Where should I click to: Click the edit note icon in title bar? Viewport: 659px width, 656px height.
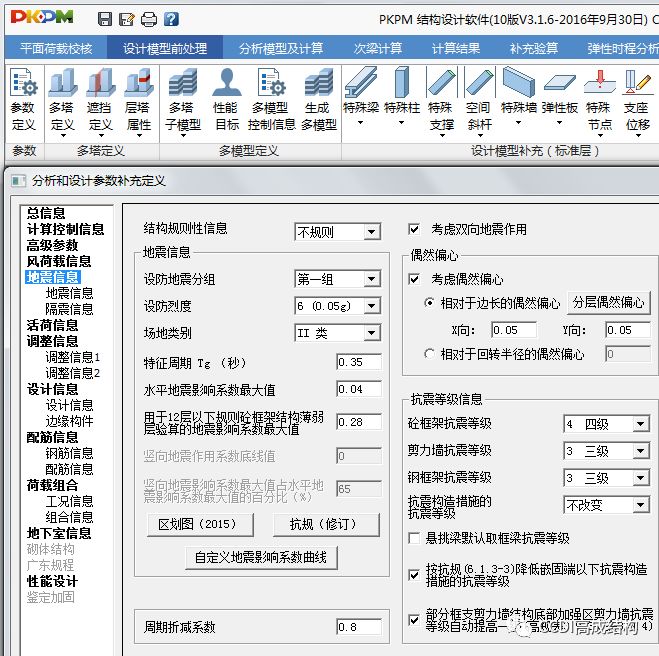(127, 19)
